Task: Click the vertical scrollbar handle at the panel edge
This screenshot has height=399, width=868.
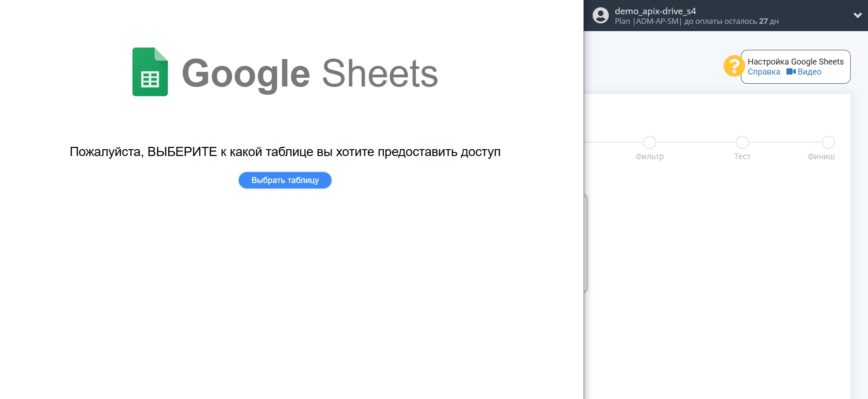Action: [x=586, y=243]
